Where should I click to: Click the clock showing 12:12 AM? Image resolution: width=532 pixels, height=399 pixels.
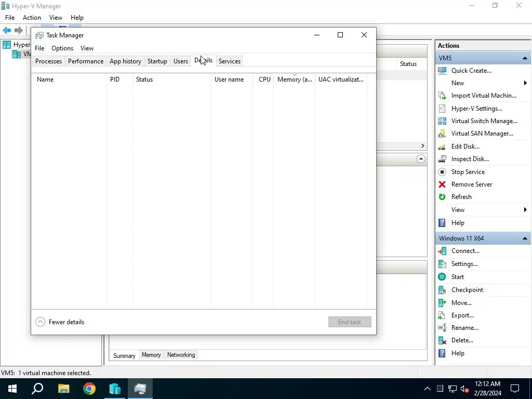tap(487, 384)
